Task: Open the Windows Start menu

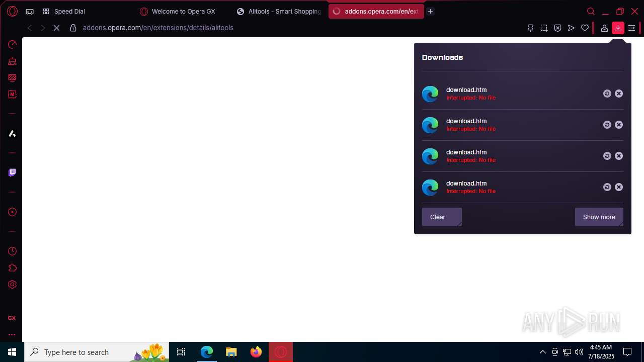Action: click(12, 352)
